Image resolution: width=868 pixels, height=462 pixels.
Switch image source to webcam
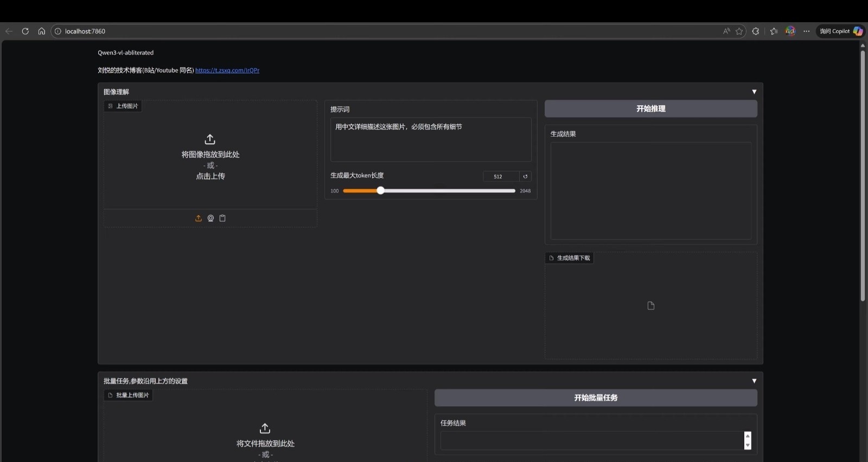(x=210, y=218)
